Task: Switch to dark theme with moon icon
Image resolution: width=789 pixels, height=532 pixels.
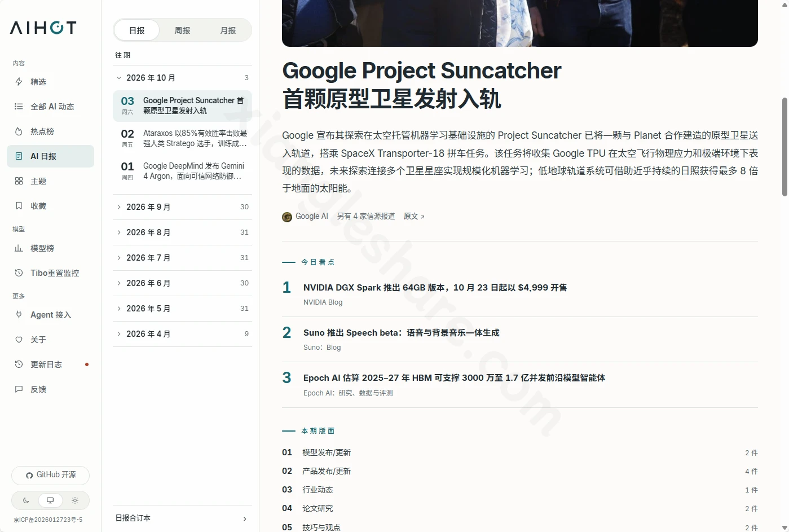Action: (26, 500)
